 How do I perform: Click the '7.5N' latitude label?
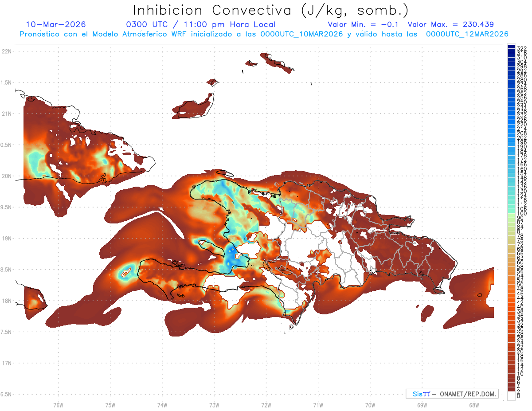[6, 332]
